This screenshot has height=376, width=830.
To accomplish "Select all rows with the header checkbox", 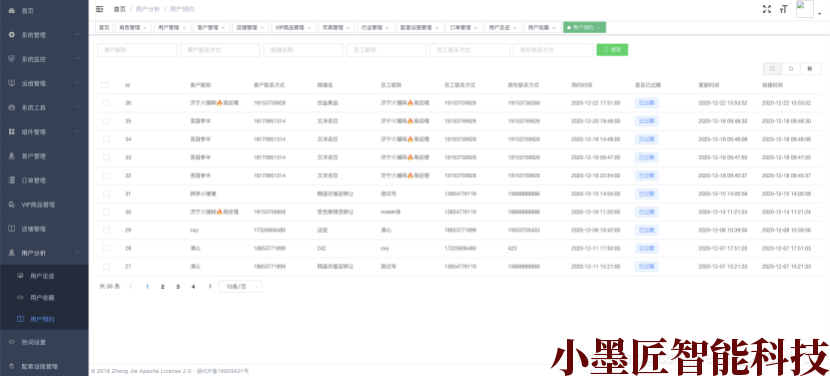I will 105,85.
